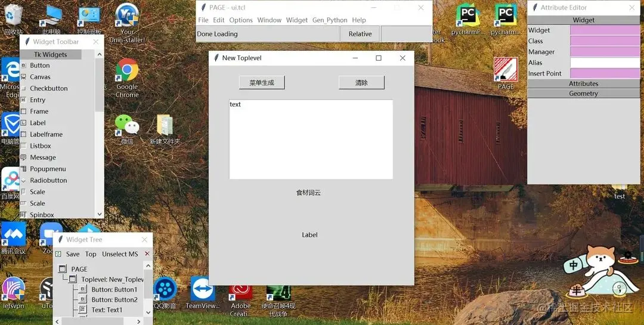644x325 pixels.
Task: Select the Listbox widget in Widget Toolbar
Action: (x=41, y=146)
